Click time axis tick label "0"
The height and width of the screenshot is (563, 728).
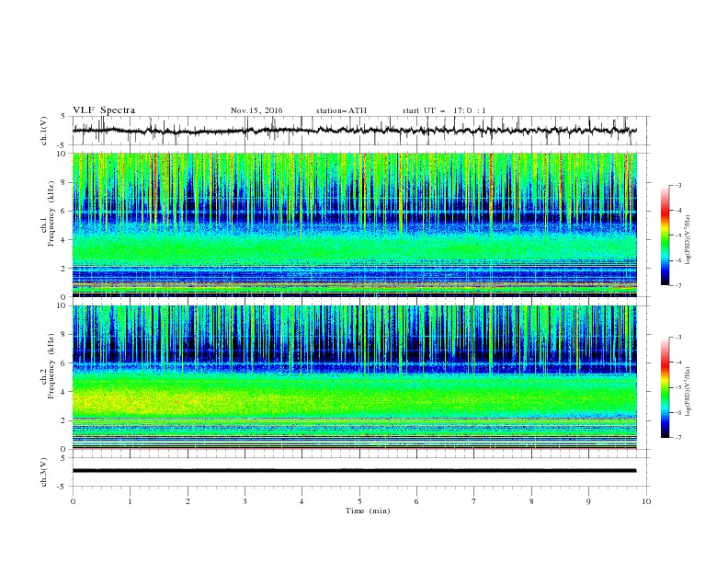[x=73, y=501]
